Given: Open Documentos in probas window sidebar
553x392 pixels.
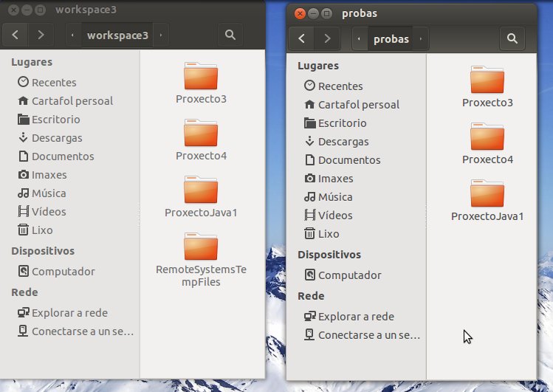Looking at the screenshot, I should 342,160.
